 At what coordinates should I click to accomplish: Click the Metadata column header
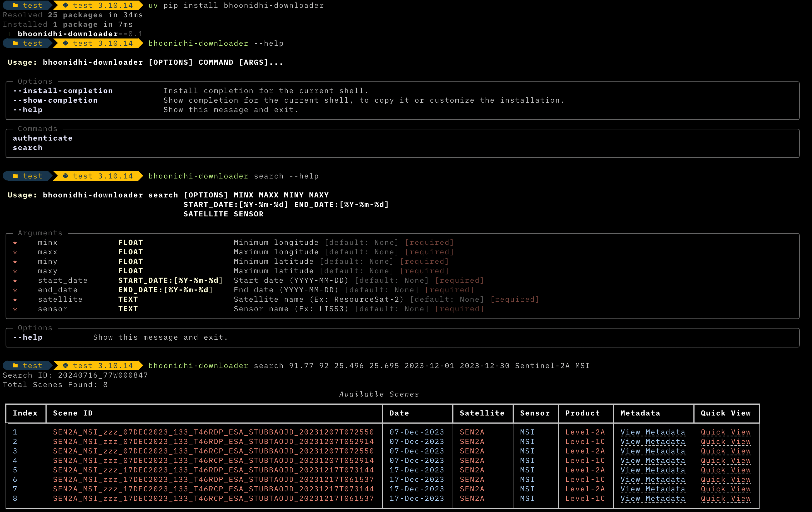click(640, 413)
